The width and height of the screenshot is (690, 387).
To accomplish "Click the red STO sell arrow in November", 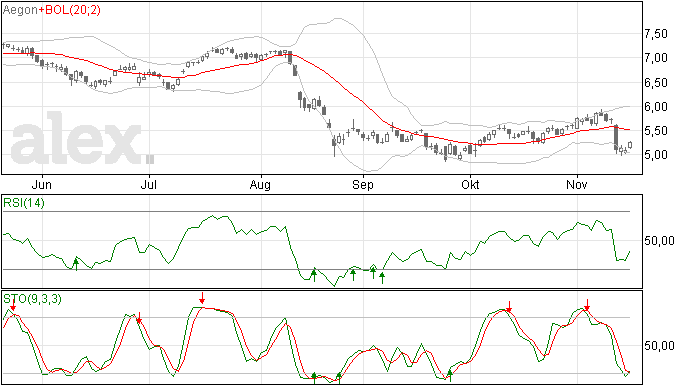I will point(587,305).
